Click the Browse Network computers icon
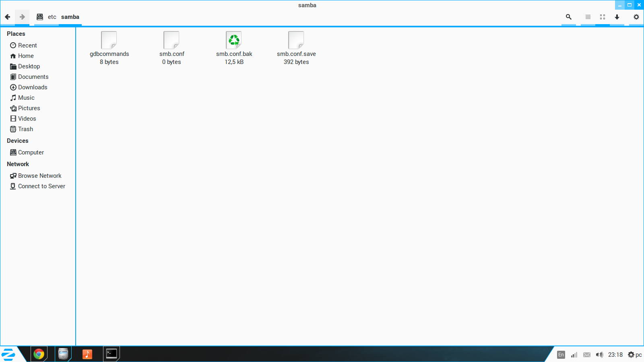 [13, 176]
